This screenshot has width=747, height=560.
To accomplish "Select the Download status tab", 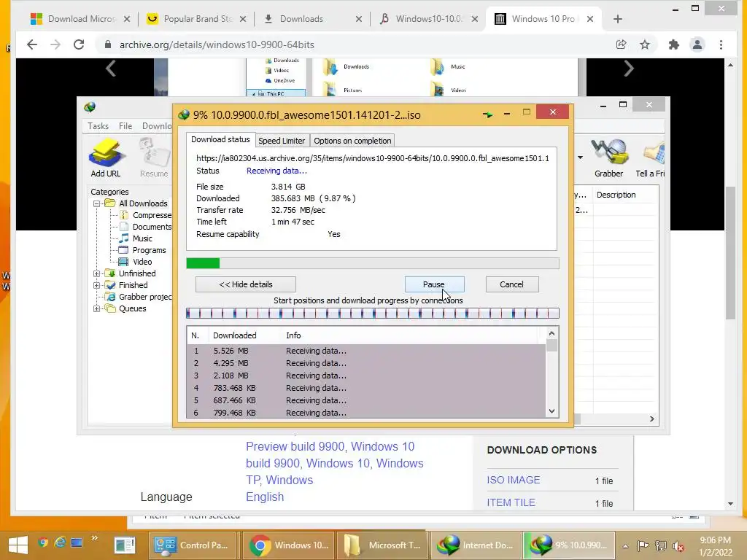I will 220,139.
